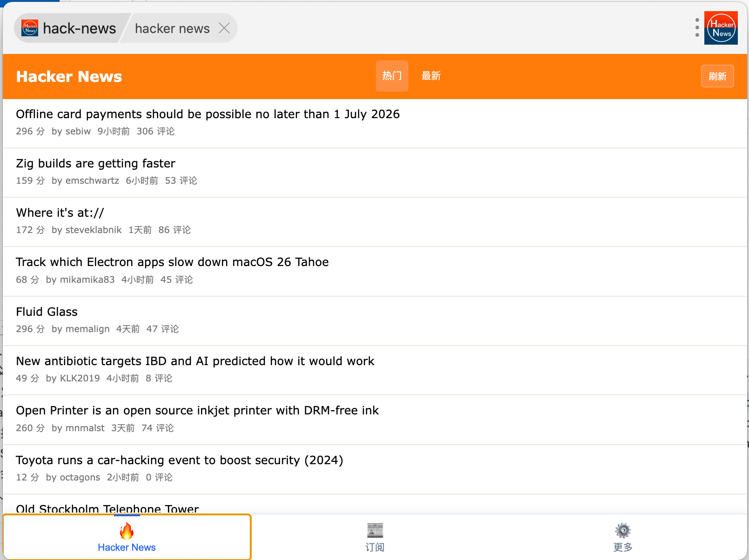This screenshot has width=749, height=560.
Task: Select the Hacker News bottom tab label
Action: point(127,547)
